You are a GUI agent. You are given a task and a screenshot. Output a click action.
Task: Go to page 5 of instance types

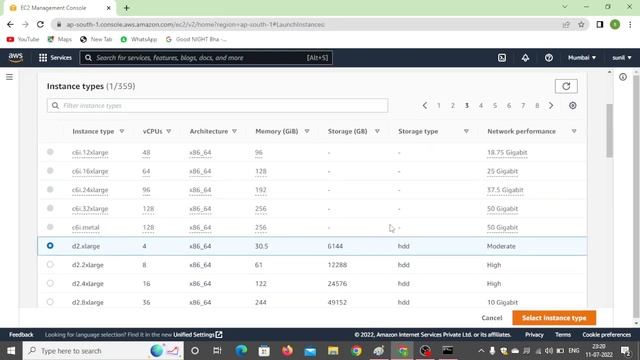pos(495,105)
